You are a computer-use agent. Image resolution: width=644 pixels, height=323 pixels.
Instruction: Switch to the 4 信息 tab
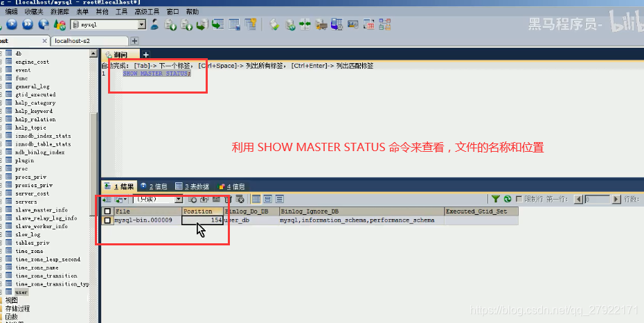pos(231,186)
